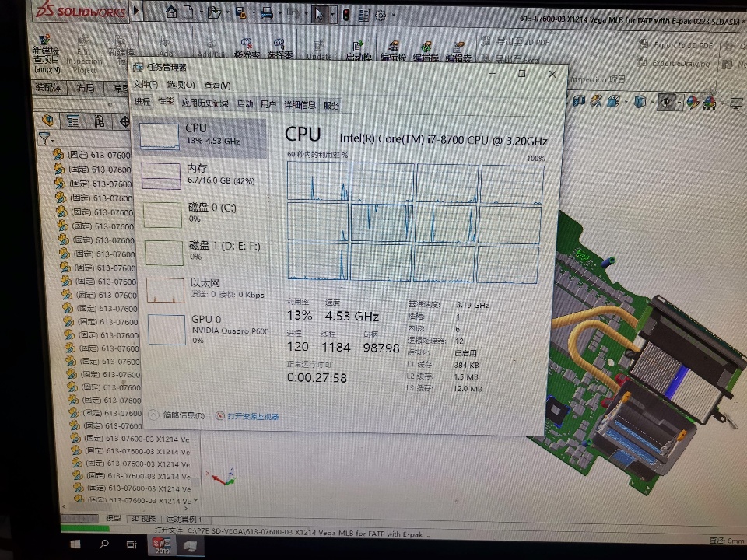Viewport: 747px width, 560px height.
Task: Click the 打开资源监视器 link
Action: tap(247, 416)
